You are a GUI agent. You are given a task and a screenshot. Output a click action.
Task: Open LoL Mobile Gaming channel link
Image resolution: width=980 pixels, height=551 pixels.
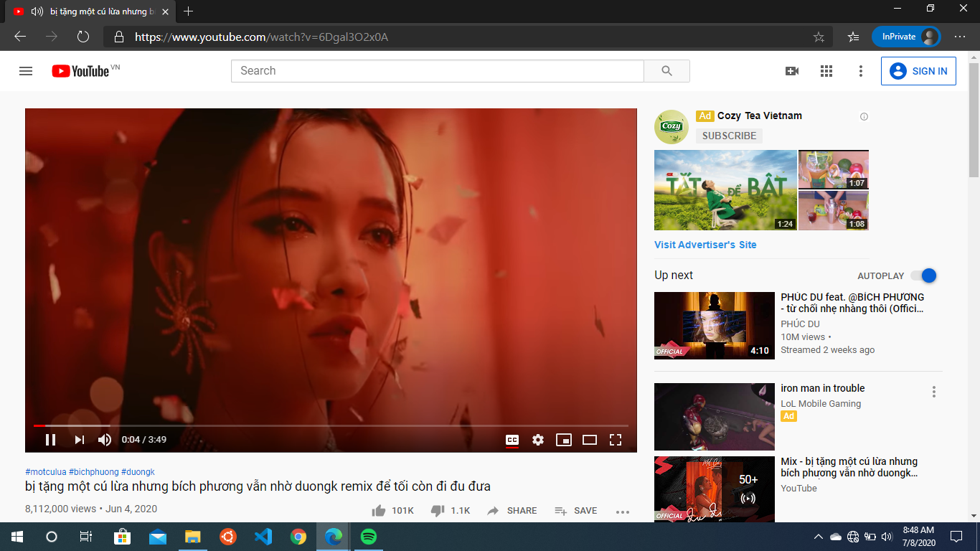[x=821, y=404]
